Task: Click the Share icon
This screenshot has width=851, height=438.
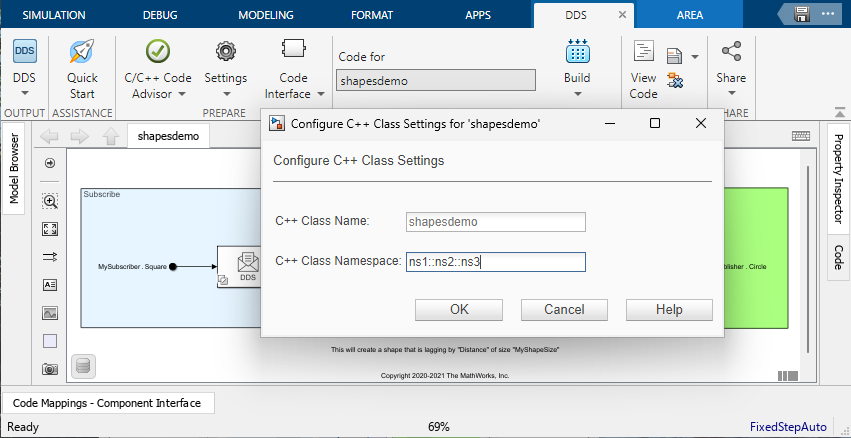Action: click(x=731, y=52)
